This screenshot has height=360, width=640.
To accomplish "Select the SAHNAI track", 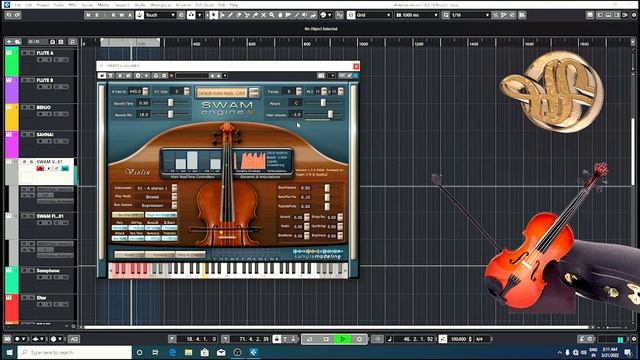I will click(45, 135).
